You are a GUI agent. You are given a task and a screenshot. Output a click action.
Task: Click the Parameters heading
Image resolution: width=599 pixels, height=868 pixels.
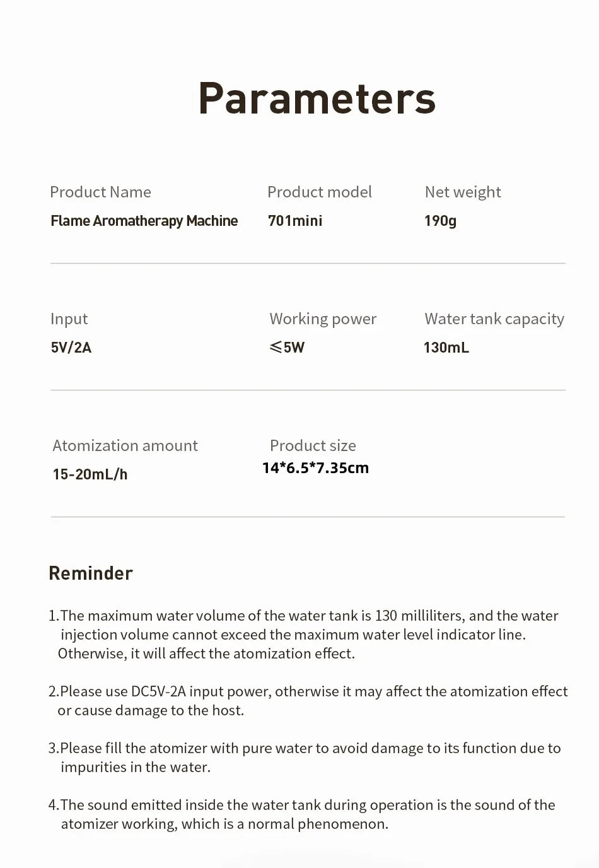pos(317,98)
